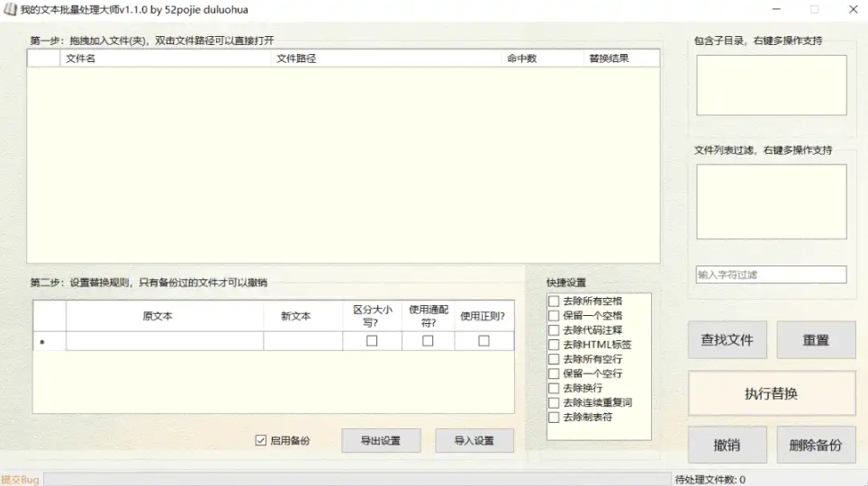Click the 原文本 cell in new rule row
The width and height of the screenshot is (868, 486).
point(165,341)
